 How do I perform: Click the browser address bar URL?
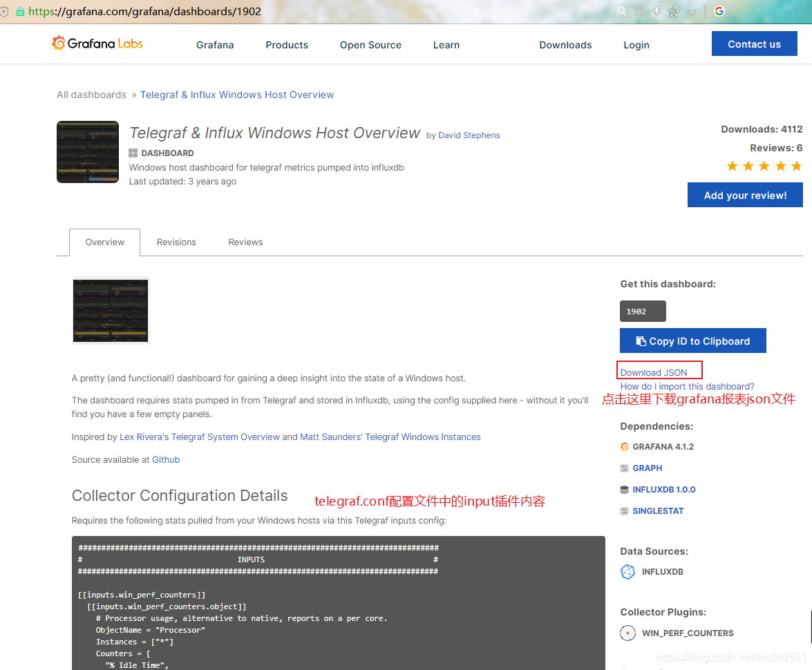(145, 11)
